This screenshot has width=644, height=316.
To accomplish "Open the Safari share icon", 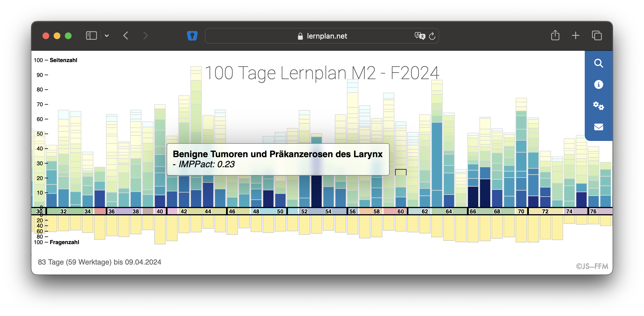I will (x=555, y=36).
